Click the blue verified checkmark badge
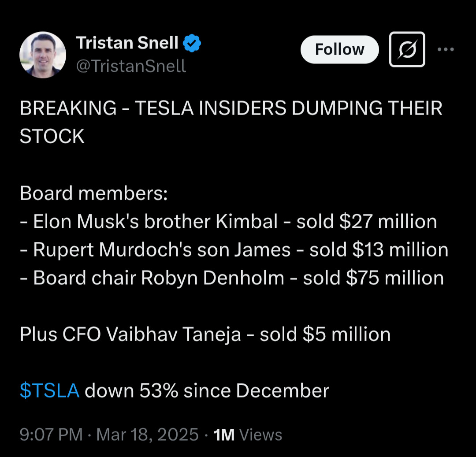 (192, 43)
